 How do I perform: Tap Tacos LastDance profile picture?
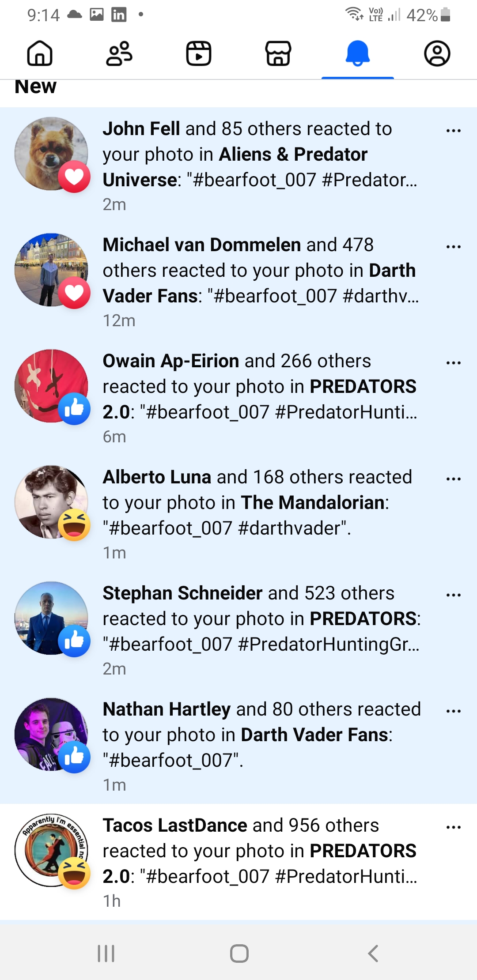coord(51,850)
